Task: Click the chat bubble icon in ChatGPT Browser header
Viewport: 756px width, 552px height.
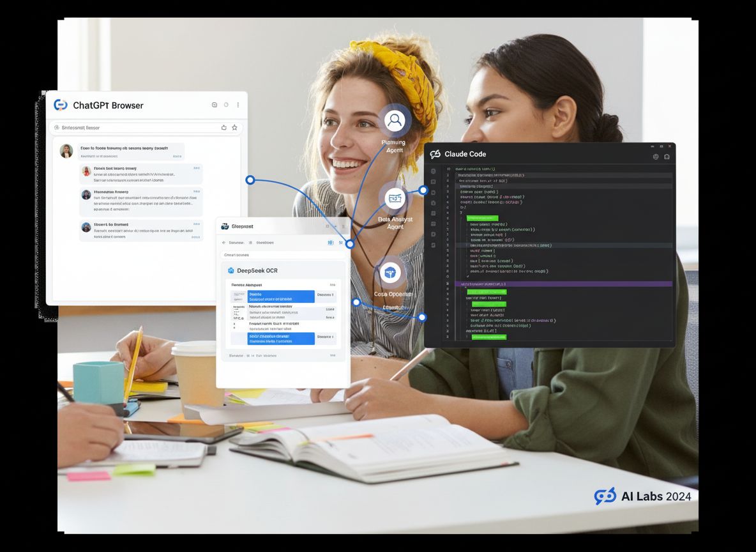Action: (x=214, y=105)
